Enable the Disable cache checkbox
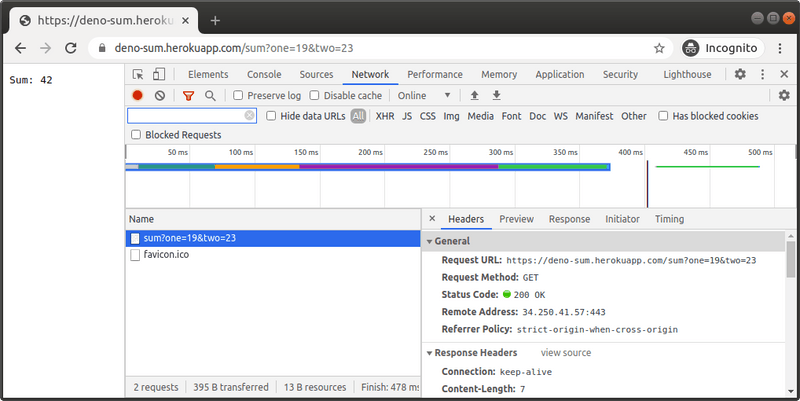Image resolution: width=800 pixels, height=401 pixels. pos(314,95)
